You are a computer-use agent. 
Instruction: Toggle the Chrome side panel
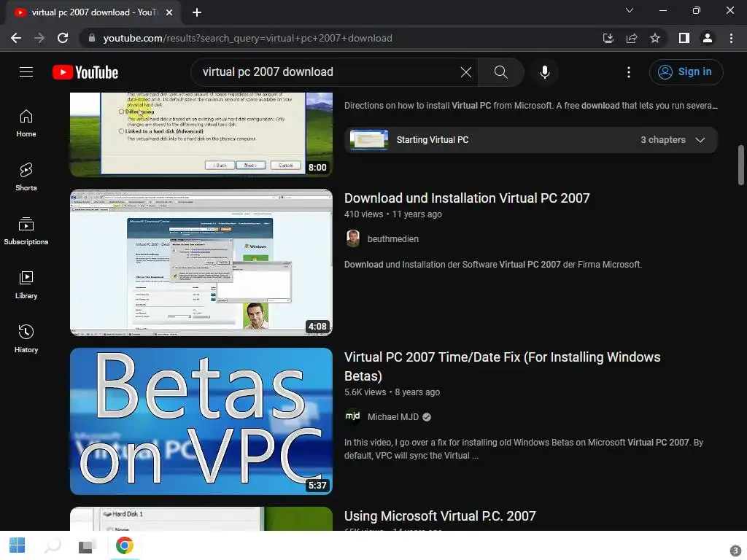point(684,38)
